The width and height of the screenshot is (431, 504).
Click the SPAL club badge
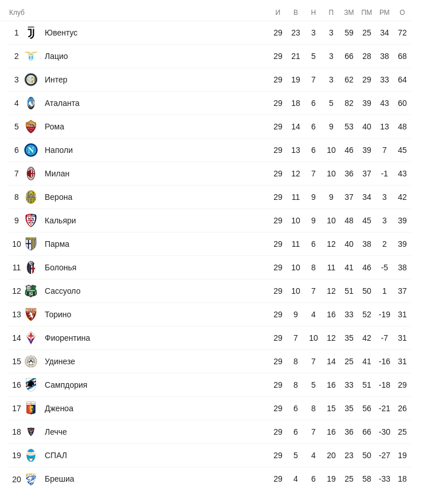pyautogui.click(x=31, y=455)
